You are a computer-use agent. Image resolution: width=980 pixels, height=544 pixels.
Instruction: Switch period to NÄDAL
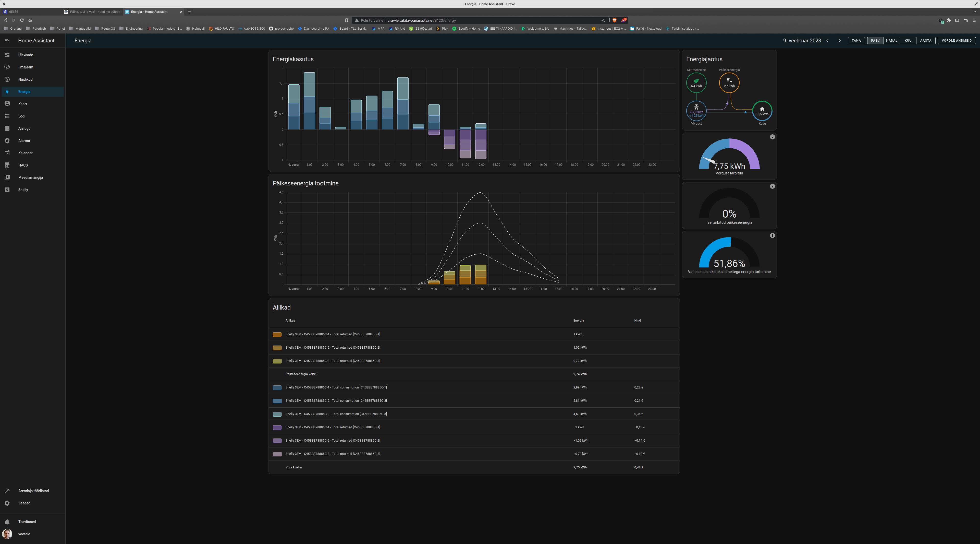tap(891, 40)
